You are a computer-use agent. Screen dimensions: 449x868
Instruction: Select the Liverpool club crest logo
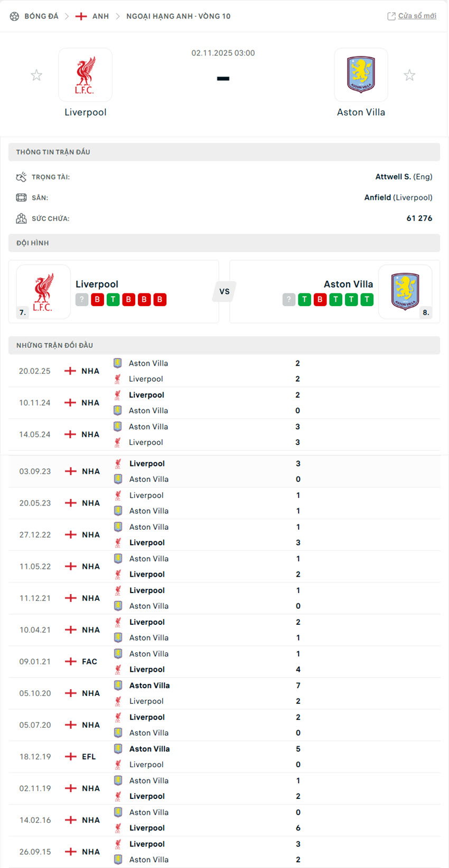[x=85, y=74]
